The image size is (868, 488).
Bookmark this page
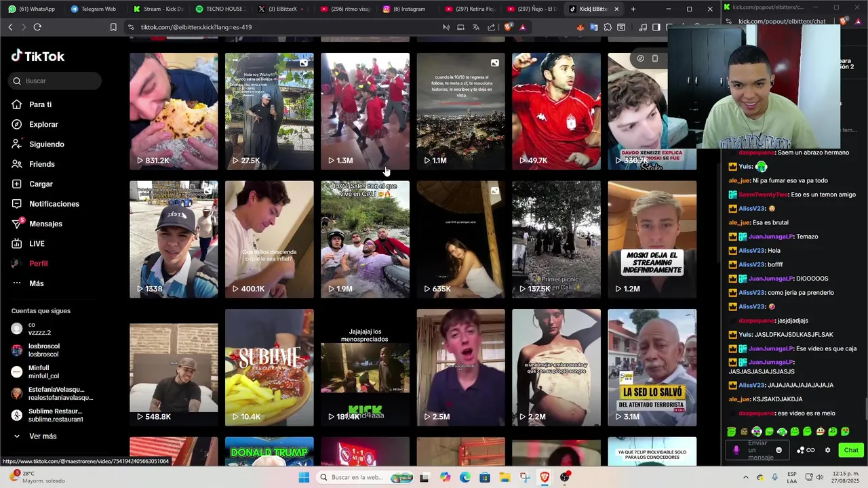113,27
